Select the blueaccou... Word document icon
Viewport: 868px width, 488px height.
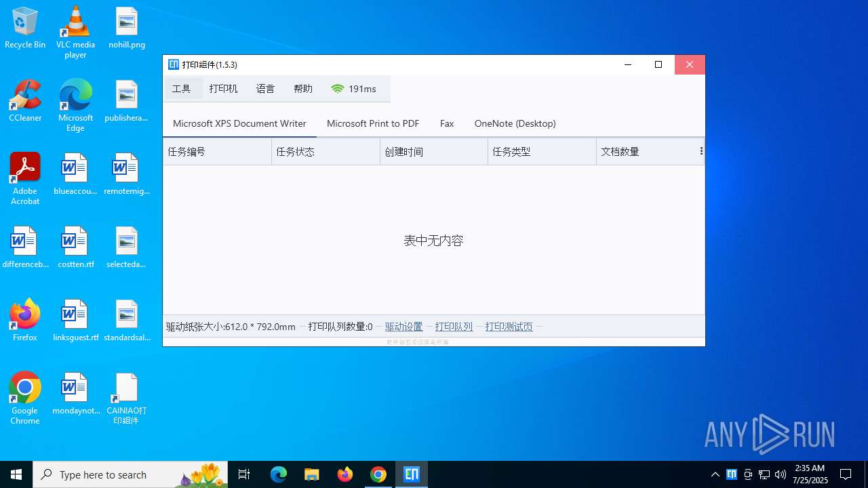[x=75, y=174]
